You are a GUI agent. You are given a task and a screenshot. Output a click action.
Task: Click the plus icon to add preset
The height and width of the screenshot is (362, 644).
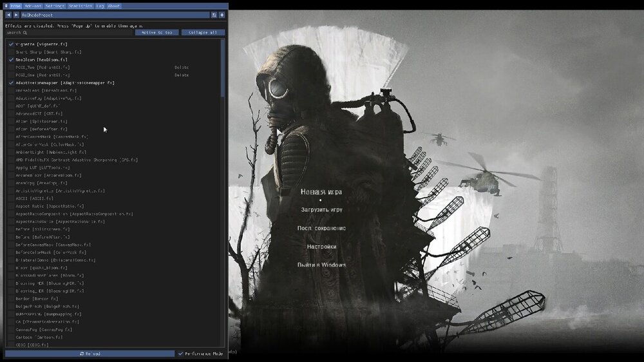[x=222, y=15]
